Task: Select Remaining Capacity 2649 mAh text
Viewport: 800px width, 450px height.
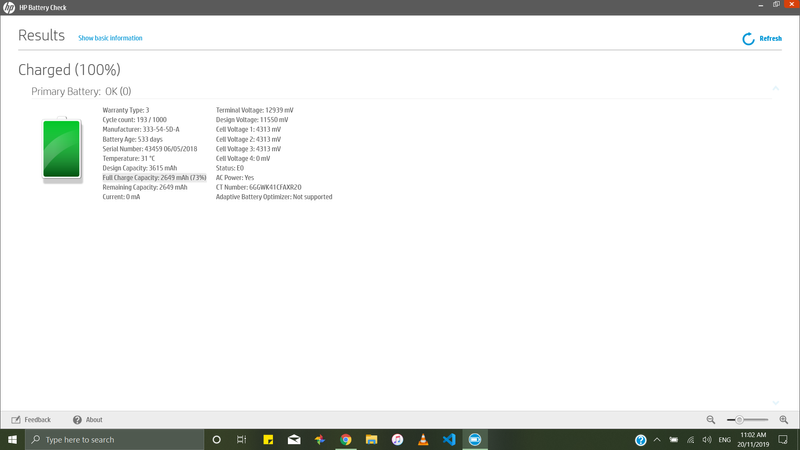Action: pos(145,187)
